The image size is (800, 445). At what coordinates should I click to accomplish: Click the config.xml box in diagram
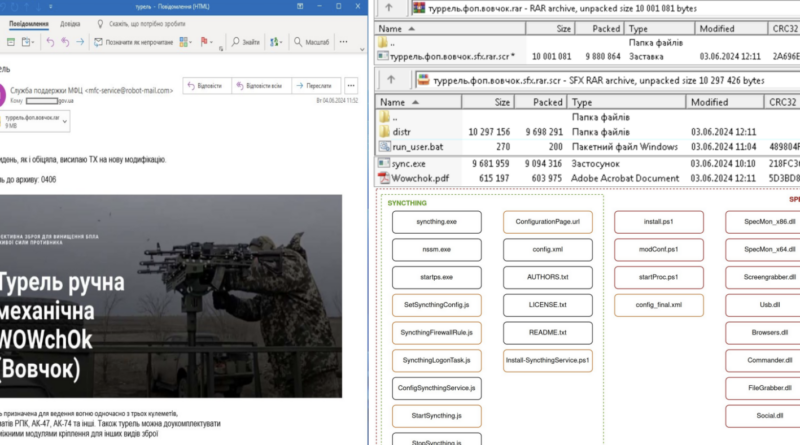[x=547, y=250]
